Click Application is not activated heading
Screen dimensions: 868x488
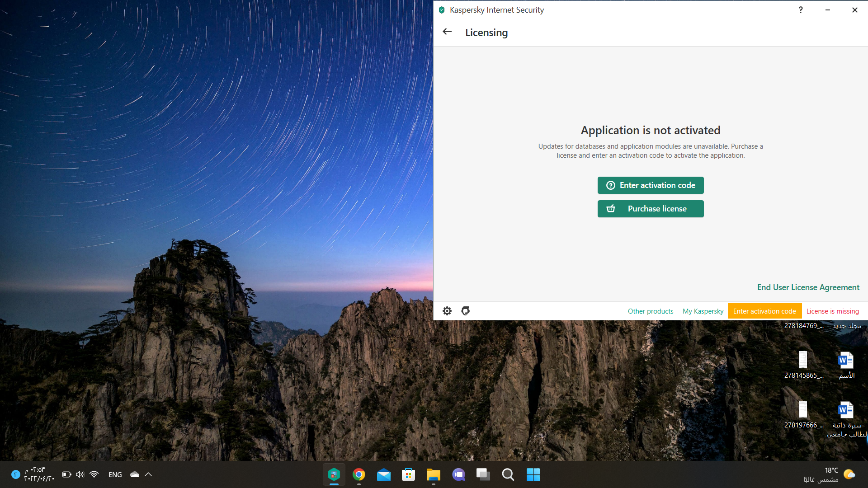(651, 130)
